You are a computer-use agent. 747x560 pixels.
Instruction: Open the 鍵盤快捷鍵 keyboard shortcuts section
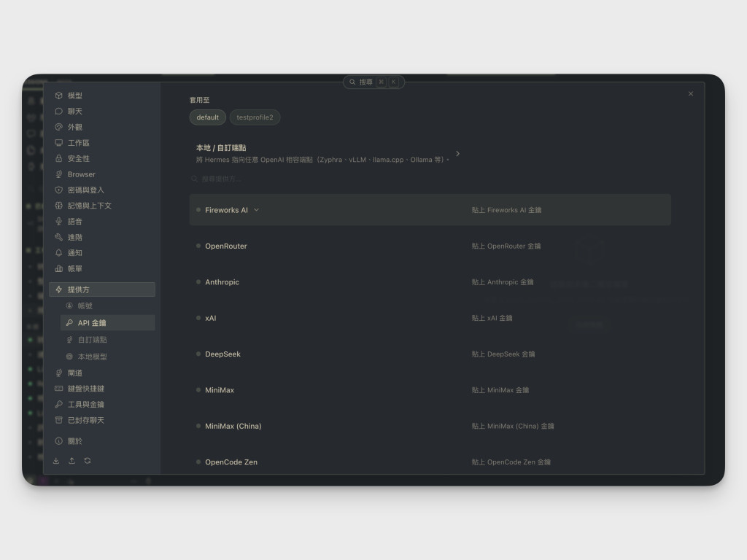tap(102, 389)
